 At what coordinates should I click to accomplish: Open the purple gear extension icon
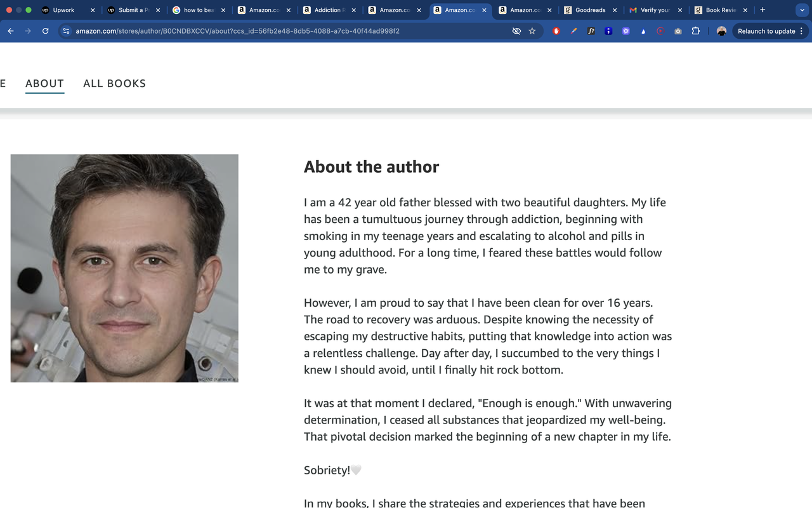tap(625, 30)
